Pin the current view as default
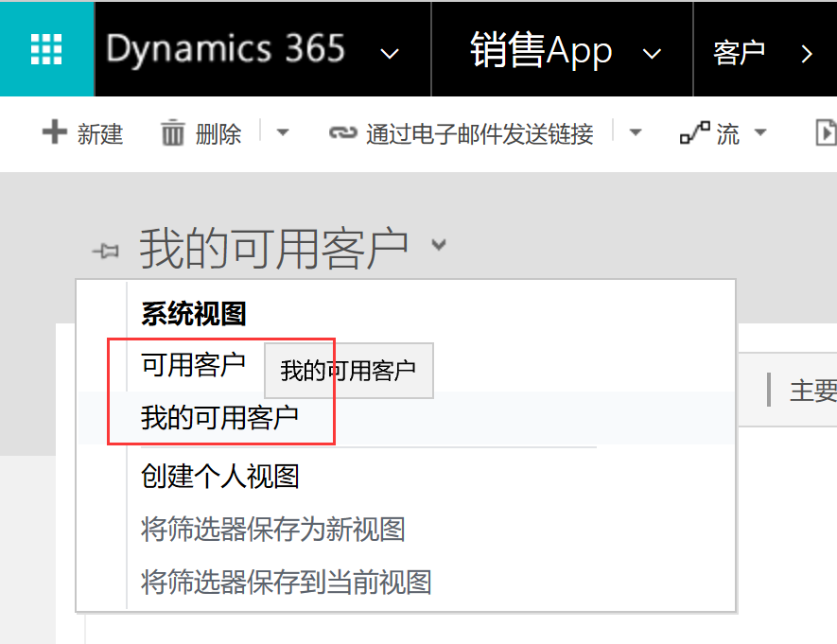Viewport: 837px width, 644px height. (x=106, y=251)
